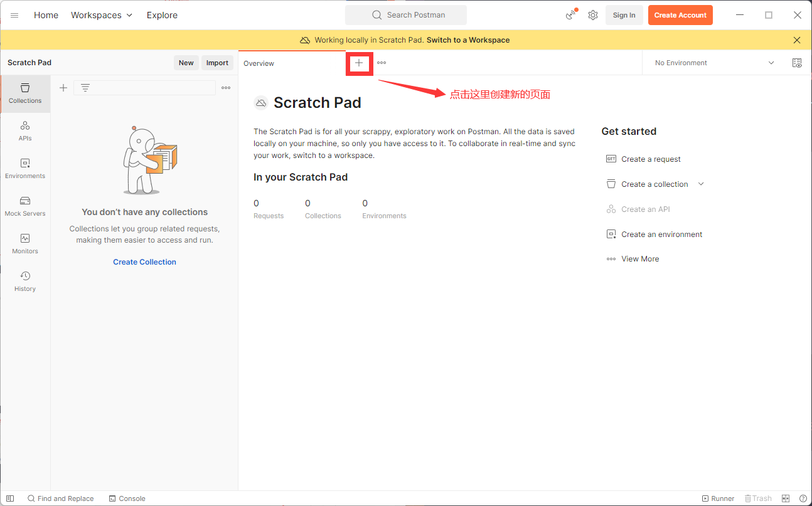Viewport: 812px width, 506px height.
Task: Click the Create Collection link
Action: click(x=144, y=262)
